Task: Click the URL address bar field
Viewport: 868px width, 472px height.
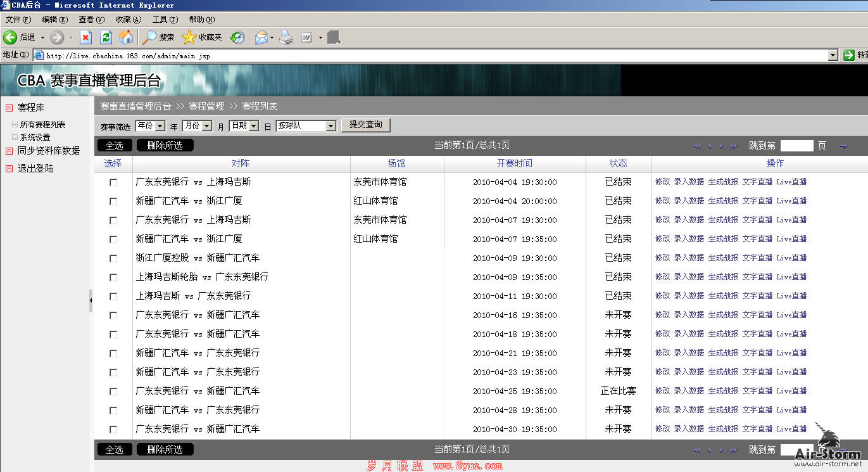Action: [x=437, y=56]
